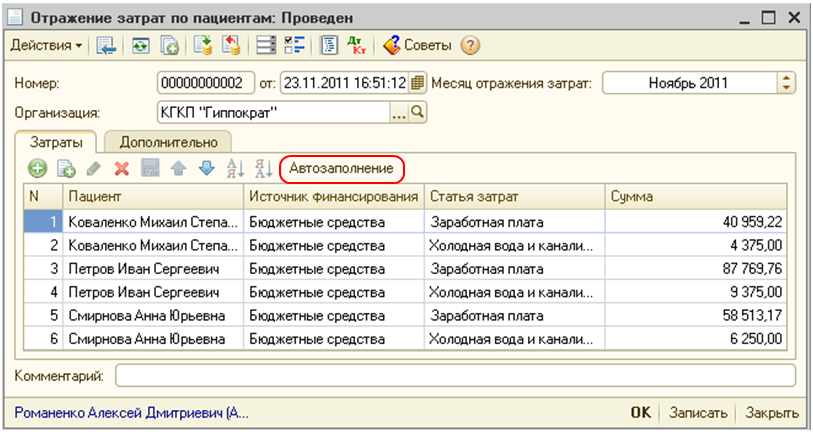Open the Организация magnifier lookup icon
This screenshot has height=432, width=813.
[418, 113]
